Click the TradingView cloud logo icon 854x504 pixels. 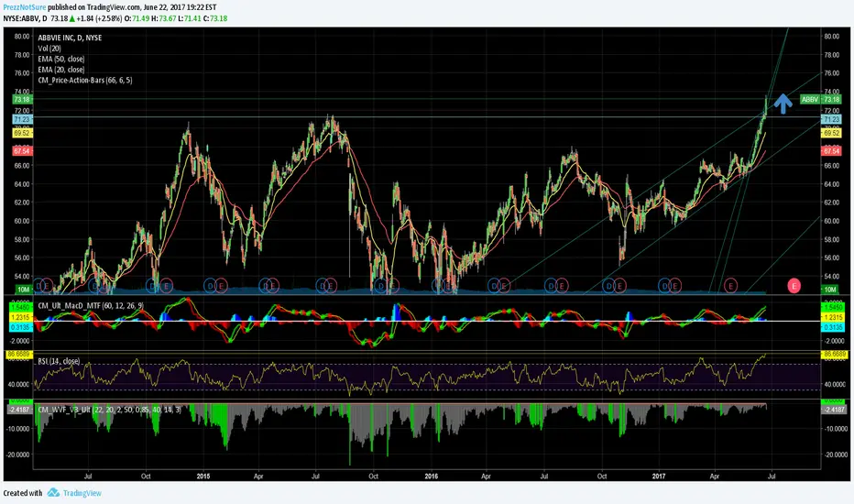click(53, 493)
